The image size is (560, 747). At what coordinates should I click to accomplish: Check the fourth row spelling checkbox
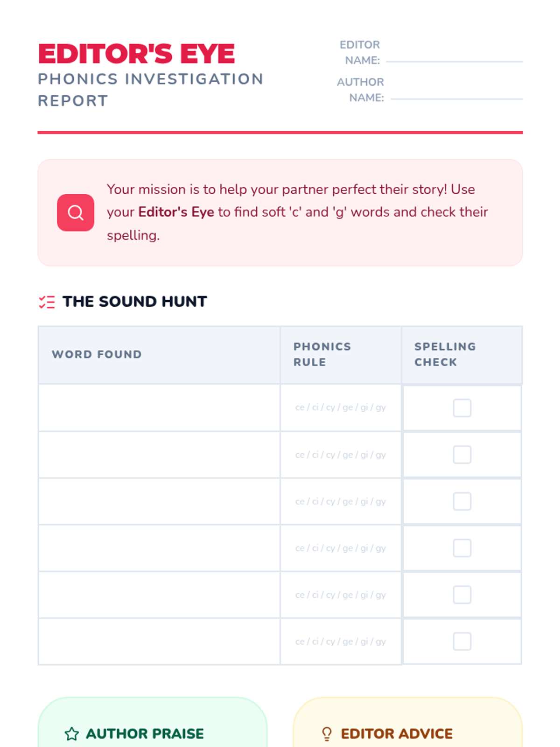coord(462,548)
